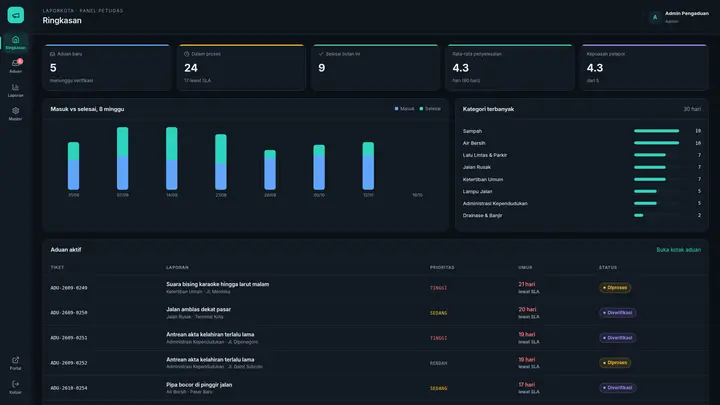Click the Sampah category progress bar

(x=656, y=131)
